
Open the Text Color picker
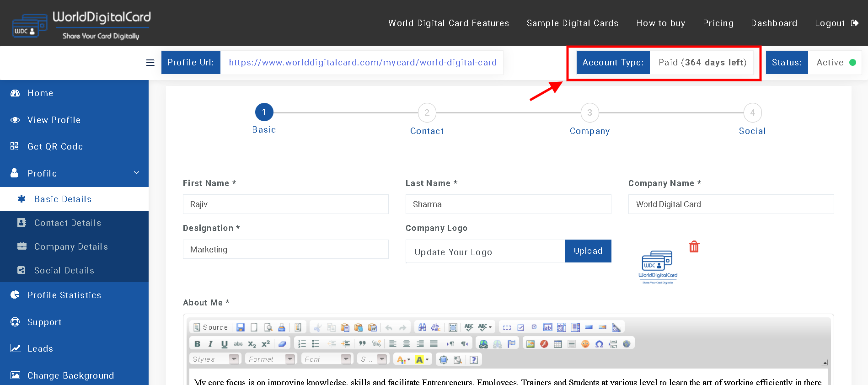[403, 359]
